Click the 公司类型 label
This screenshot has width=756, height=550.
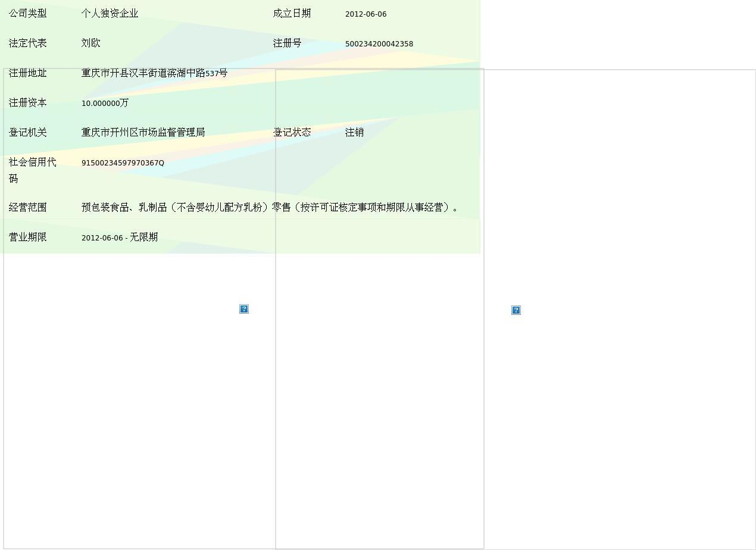click(x=28, y=13)
